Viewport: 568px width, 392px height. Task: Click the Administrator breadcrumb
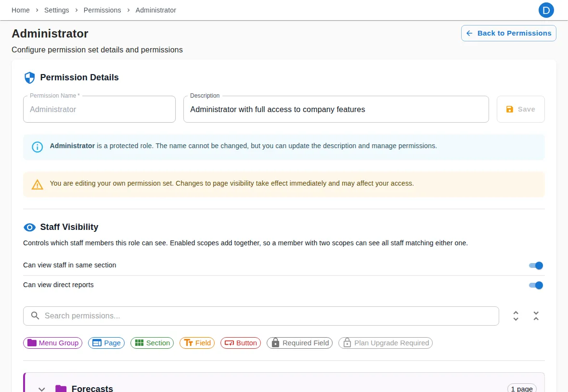pyautogui.click(x=156, y=10)
